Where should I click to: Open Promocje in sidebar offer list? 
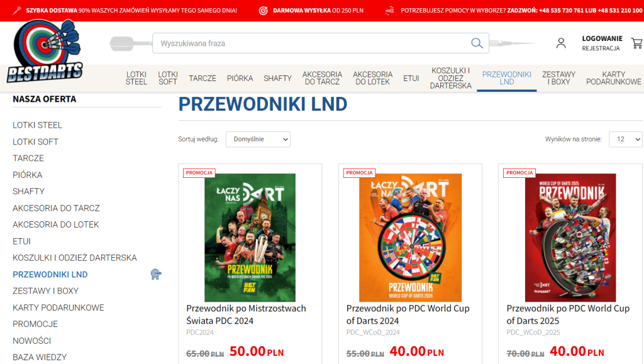pos(35,324)
